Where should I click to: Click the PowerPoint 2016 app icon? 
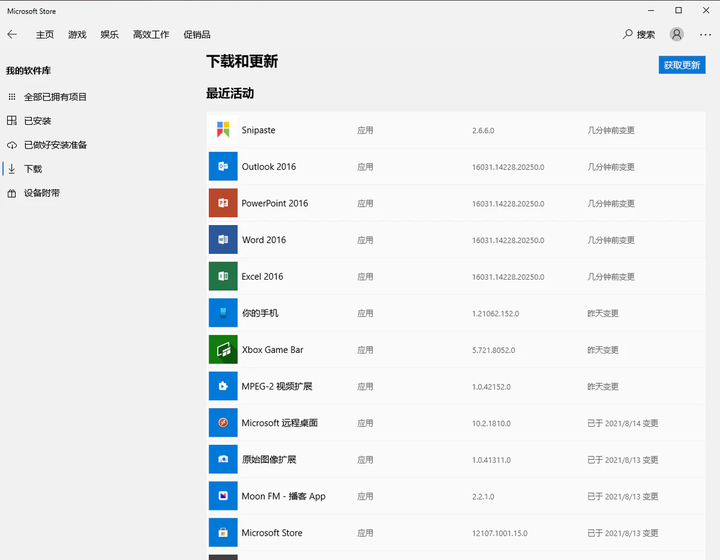click(223, 203)
